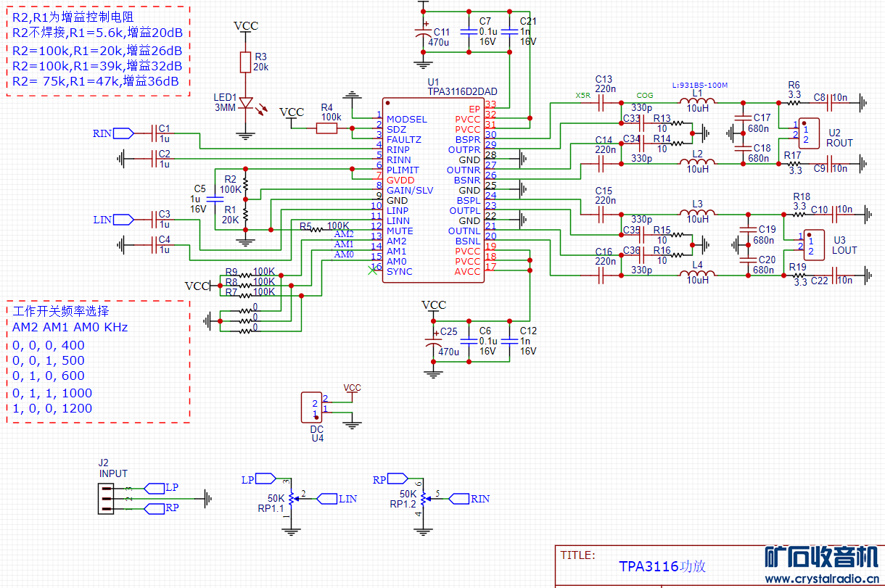Viewport: 885px width, 588px height.
Task: Select the 工作开关频率选择 heading
Action: 61,311
